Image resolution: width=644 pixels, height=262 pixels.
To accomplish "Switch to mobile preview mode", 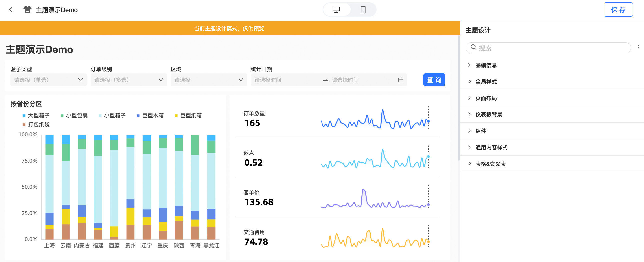I will [363, 10].
